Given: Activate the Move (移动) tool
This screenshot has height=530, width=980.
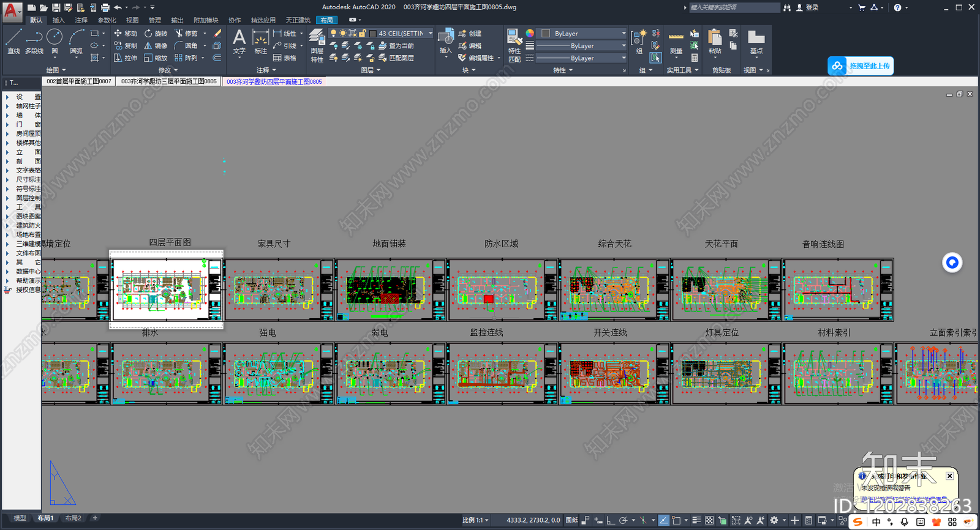Looking at the screenshot, I should pos(125,34).
